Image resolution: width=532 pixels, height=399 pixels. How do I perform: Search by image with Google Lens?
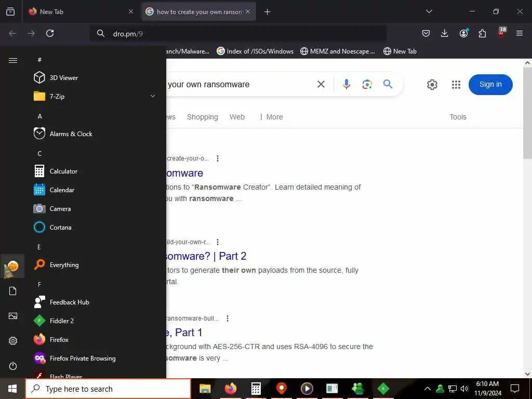[x=367, y=84]
